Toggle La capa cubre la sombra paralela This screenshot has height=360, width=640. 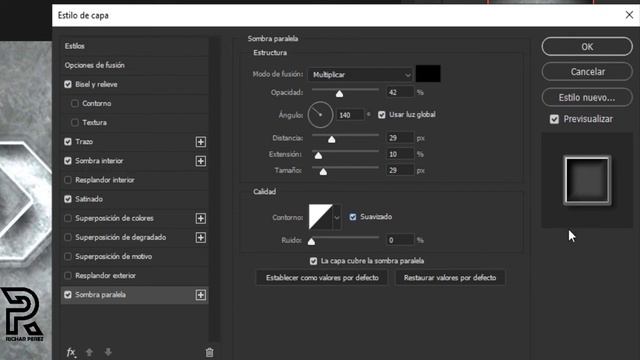pyautogui.click(x=313, y=261)
